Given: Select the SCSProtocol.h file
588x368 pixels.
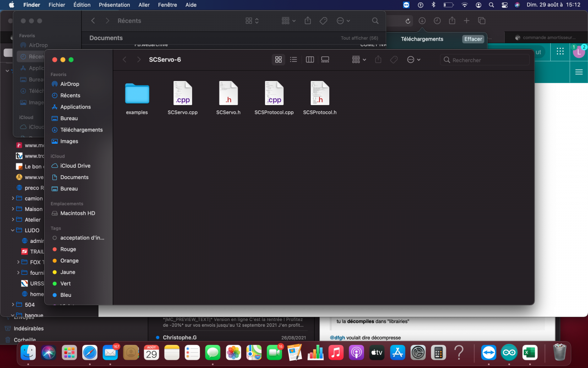Looking at the screenshot, I should (320, 99).
